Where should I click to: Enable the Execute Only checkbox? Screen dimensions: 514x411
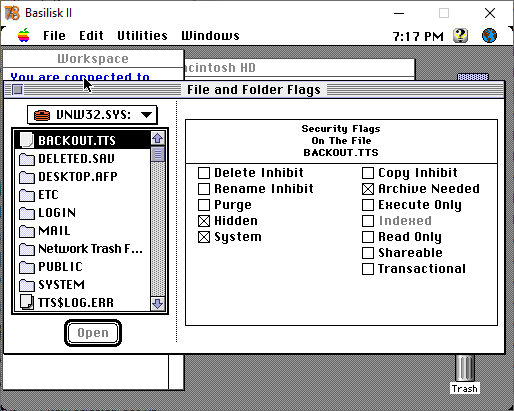368,205
